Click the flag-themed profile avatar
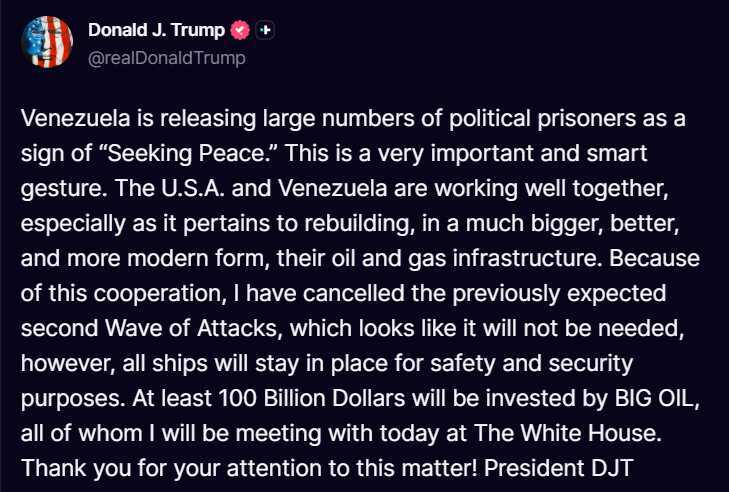This screenshot has width=729, height=492. point(46,42)
